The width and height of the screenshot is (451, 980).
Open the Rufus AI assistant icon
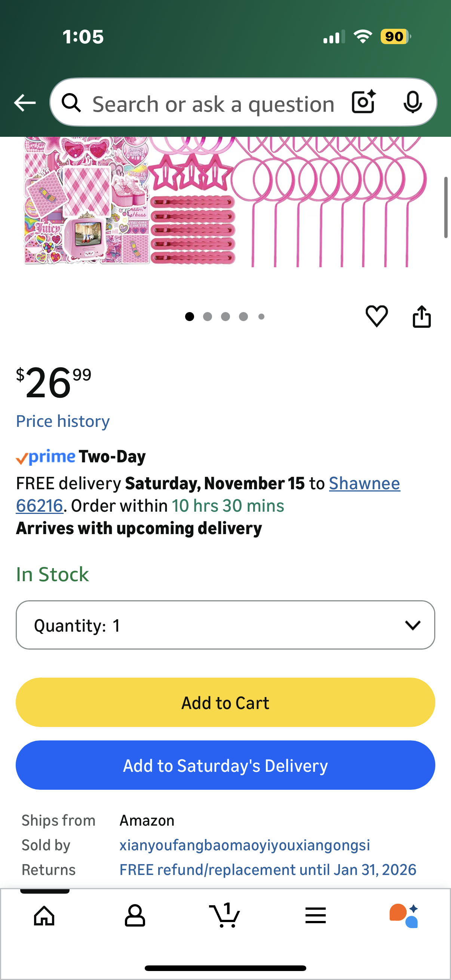pyautogui.click(x=404, y=915)
